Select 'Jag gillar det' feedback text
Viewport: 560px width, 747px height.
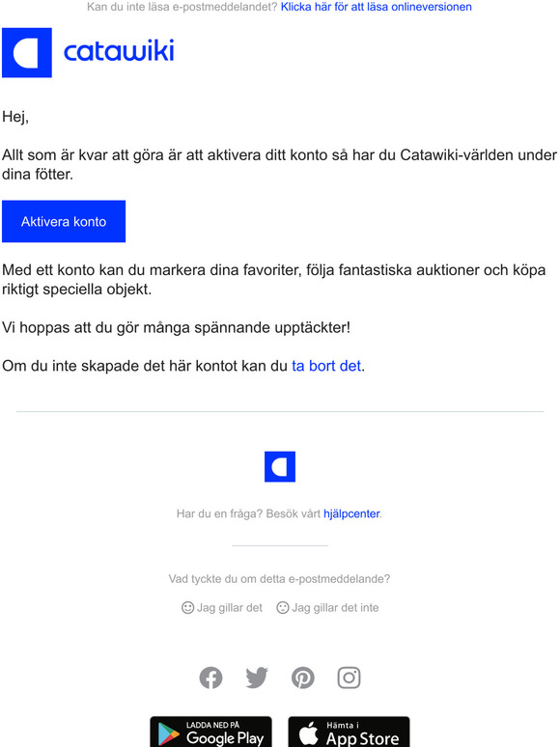click(x=230, y=607)
